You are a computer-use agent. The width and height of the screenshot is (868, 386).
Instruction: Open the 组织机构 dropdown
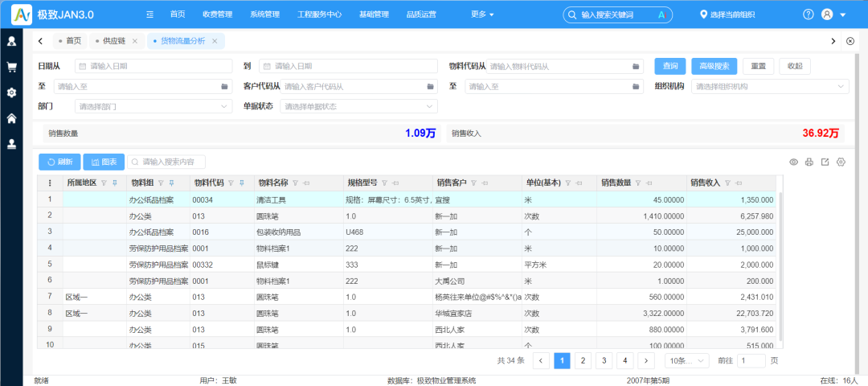[770, 86]
